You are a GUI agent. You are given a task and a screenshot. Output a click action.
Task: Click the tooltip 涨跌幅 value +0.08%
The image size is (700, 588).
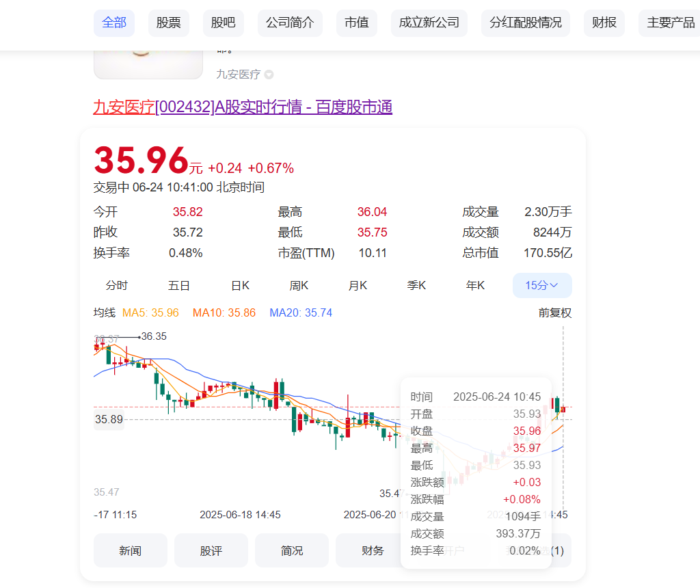pyautogui.click(x=522, y=499)
